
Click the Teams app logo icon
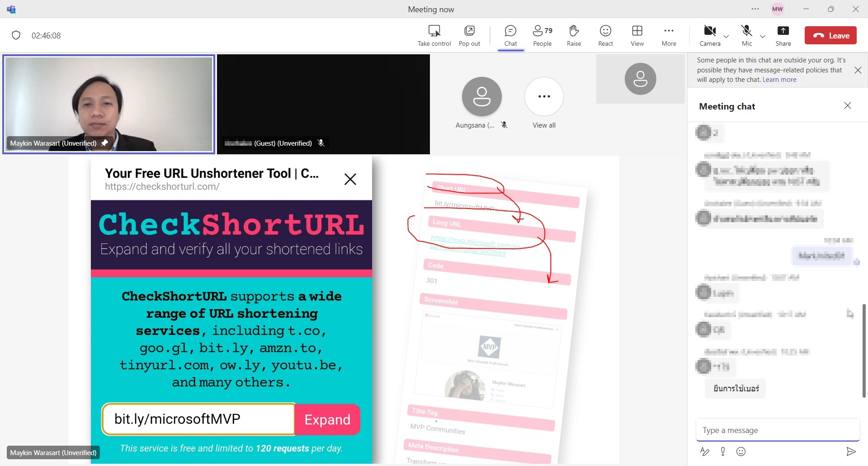(x=11, y=9)
